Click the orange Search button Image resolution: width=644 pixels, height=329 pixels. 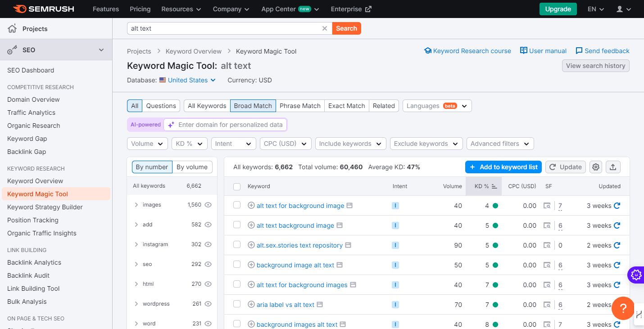tap(346, 28)
